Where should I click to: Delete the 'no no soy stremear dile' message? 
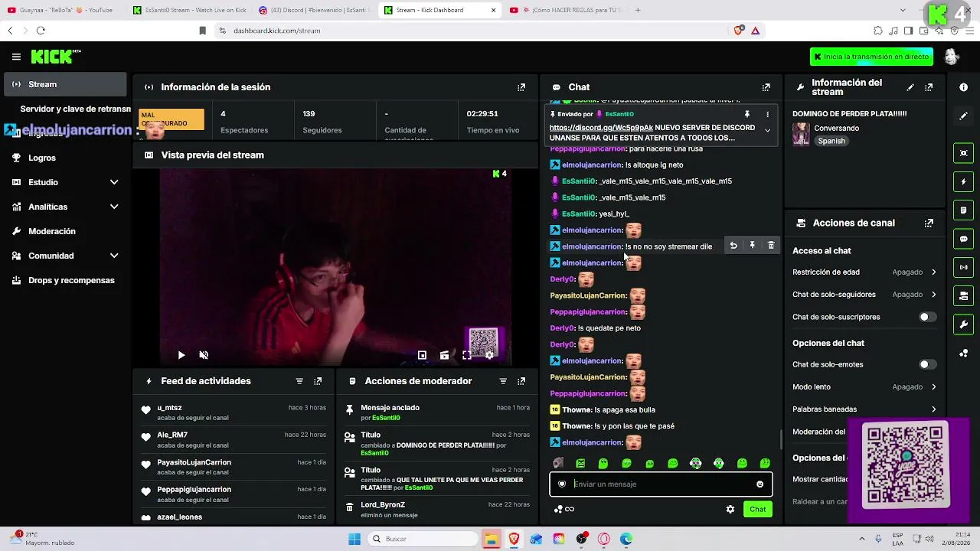[x=771, y=246]
